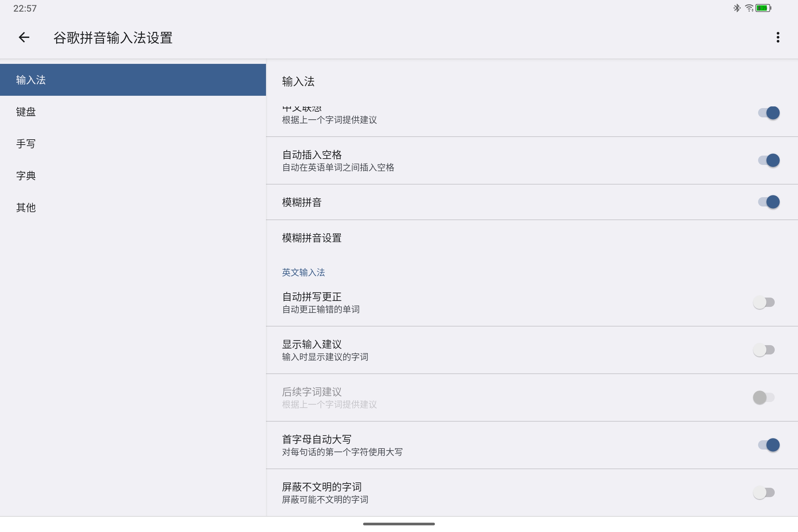
Task: Tap the Wi-Fi status icon
Action: 749,8
